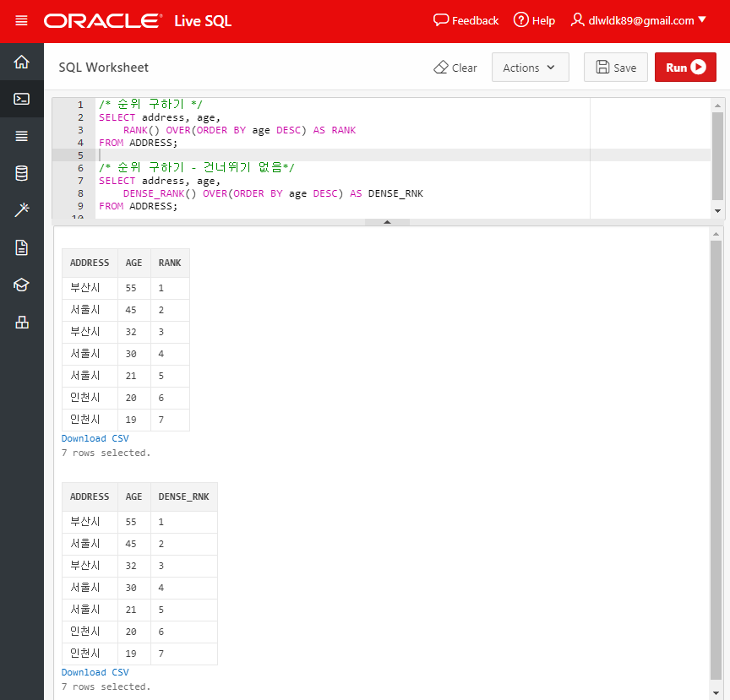Open Quick SQL wand icon

tap(21, 210)
